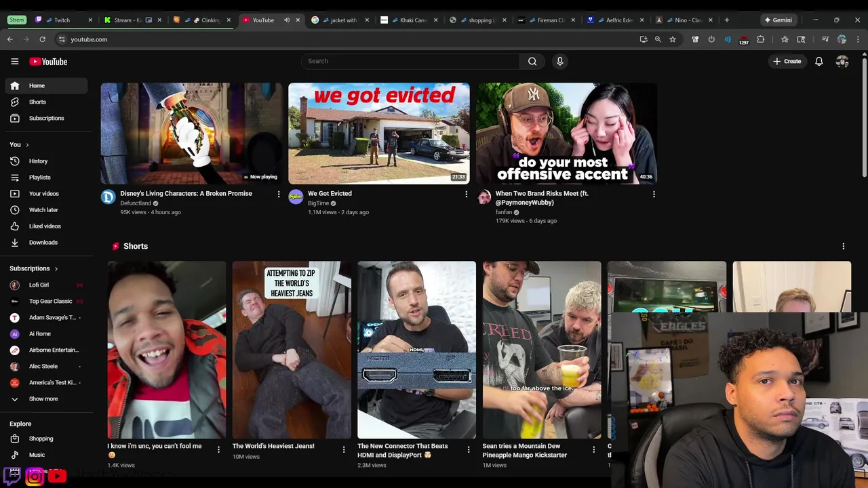Open the Gemini button
868x488 pixels.
(x=777, y=20)
